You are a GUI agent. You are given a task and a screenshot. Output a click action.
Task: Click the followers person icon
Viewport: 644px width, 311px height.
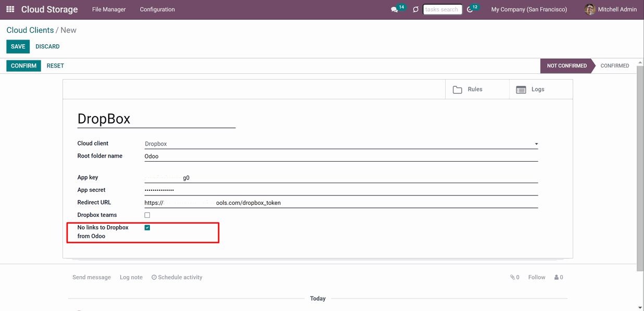557,278
